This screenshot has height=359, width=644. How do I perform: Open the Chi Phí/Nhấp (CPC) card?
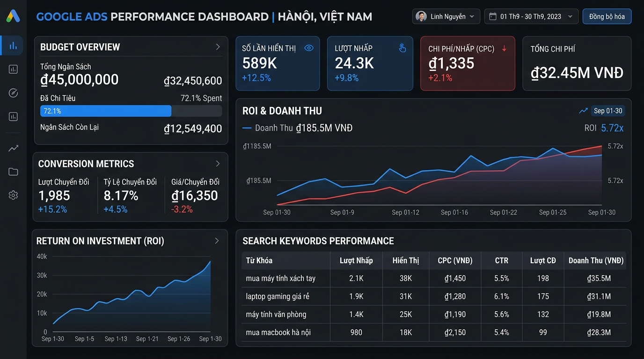(x=468, y=63)
